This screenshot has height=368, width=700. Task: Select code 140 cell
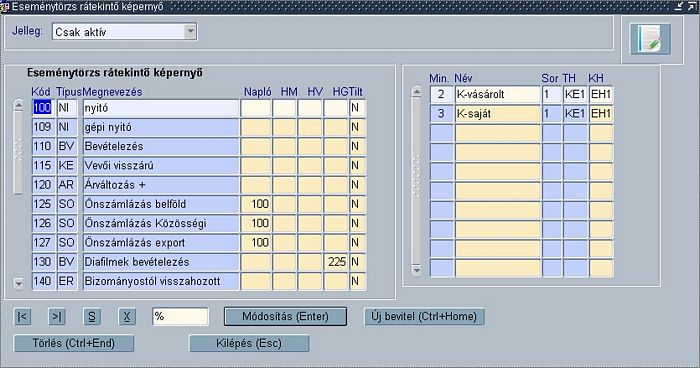click(x=43, y=281)
